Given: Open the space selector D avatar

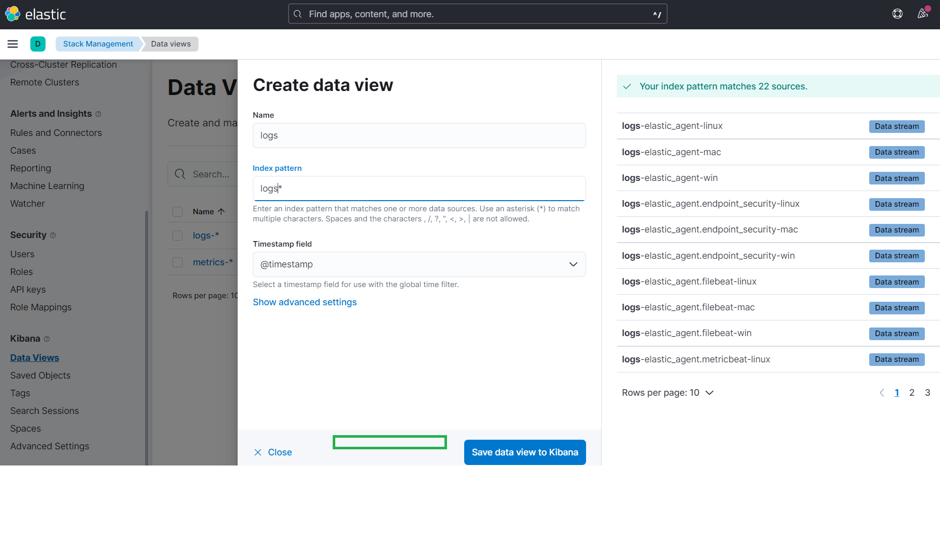Looking at the screenshot, I should 38,44.
